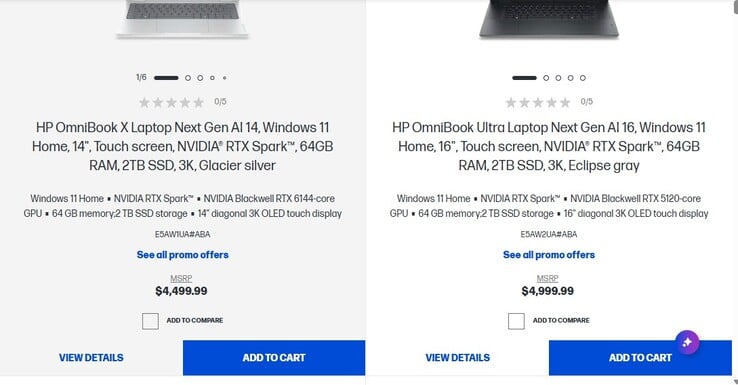Open the purple AI sparkle assistant icon
Viewport: 738px width, 385px height.
[687, 342]
